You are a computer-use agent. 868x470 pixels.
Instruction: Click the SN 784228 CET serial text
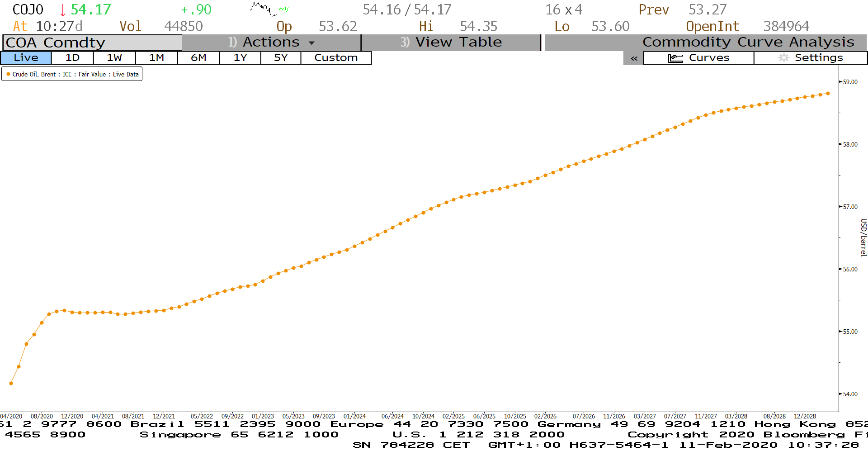coord(411,445)
